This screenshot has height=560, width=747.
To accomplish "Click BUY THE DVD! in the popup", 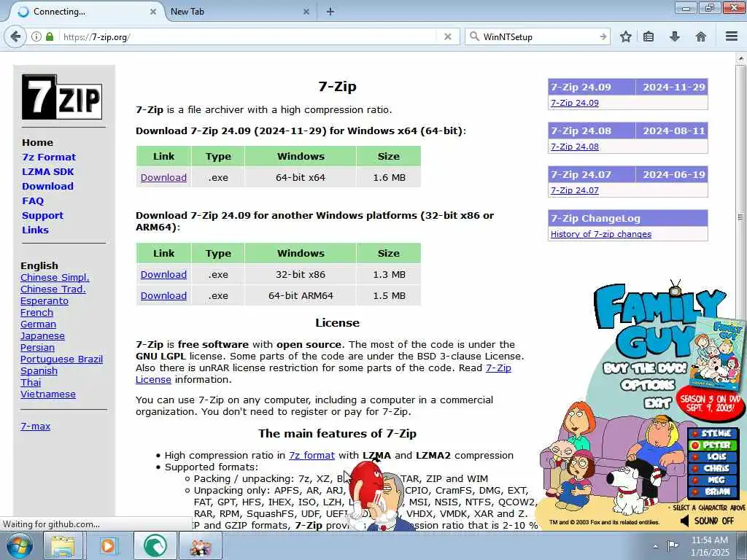I will tap(645, 368).
